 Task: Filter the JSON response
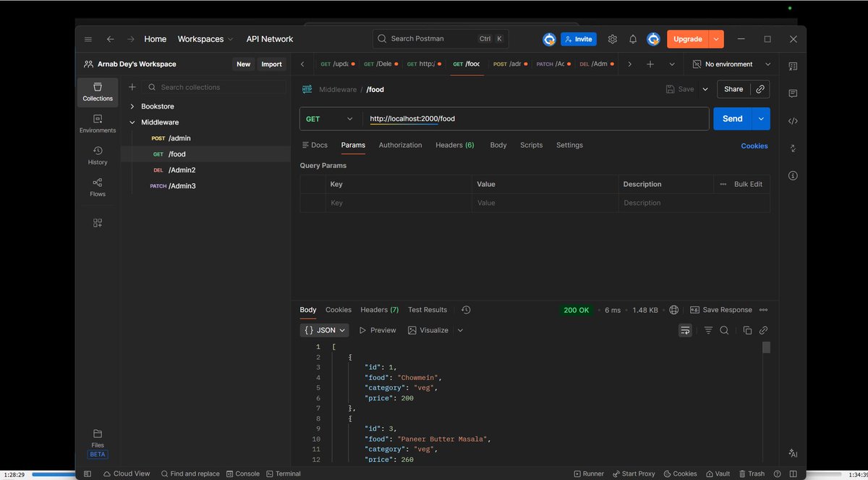pos(708,330)
